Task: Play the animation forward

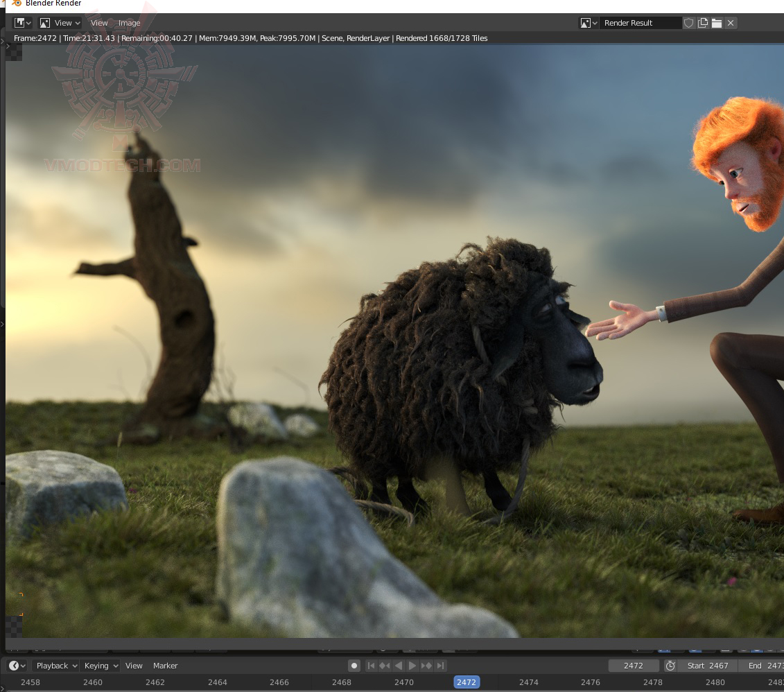Action: point(412,666)
